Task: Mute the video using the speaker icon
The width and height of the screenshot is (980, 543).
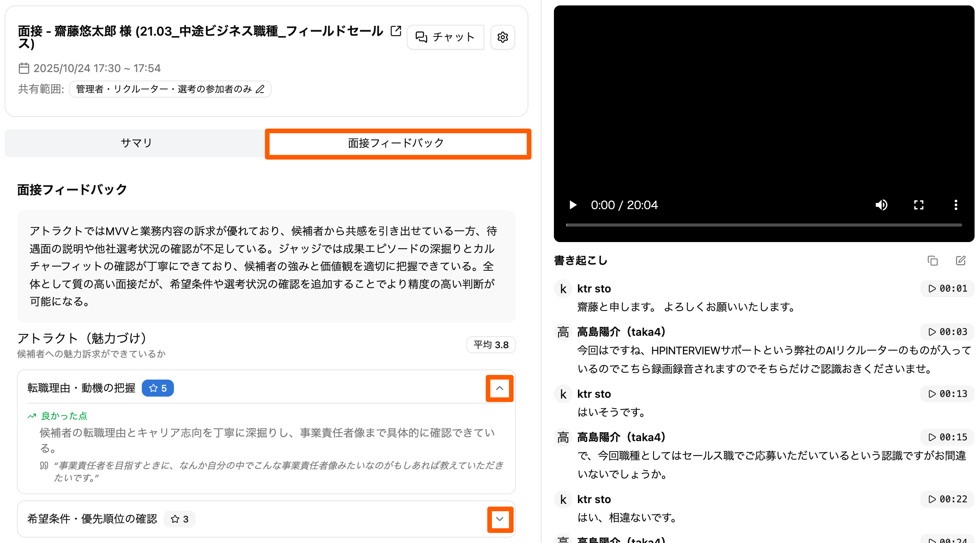Action: (882, 205)
